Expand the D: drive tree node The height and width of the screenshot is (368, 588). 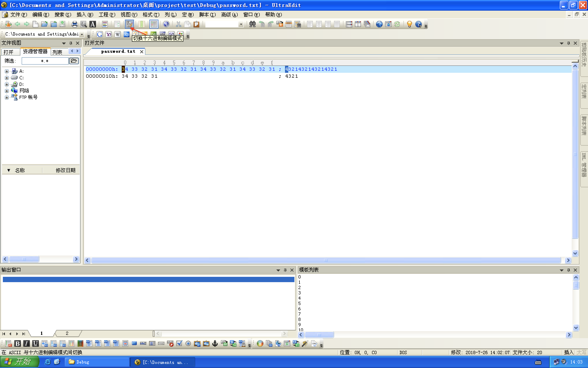click(x=7, y=84)
